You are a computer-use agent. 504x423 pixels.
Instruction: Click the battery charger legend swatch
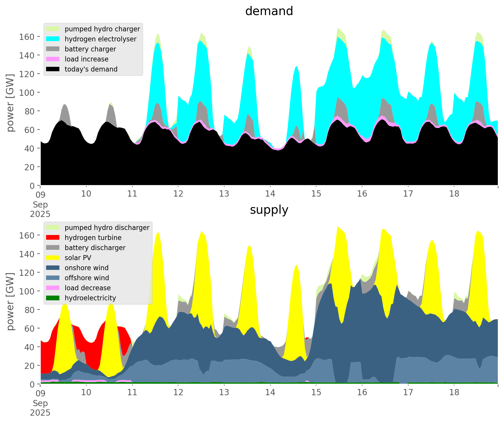[53, 49]
